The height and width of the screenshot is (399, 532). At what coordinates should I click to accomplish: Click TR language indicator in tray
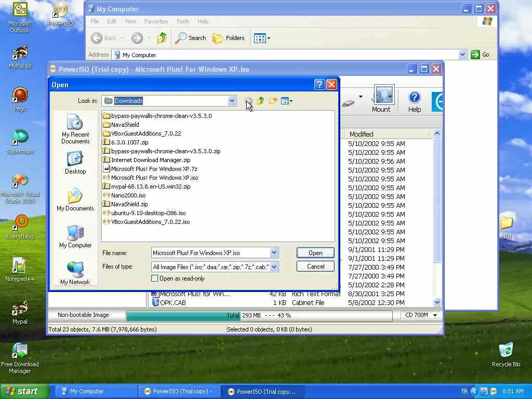tap(464, 391)
